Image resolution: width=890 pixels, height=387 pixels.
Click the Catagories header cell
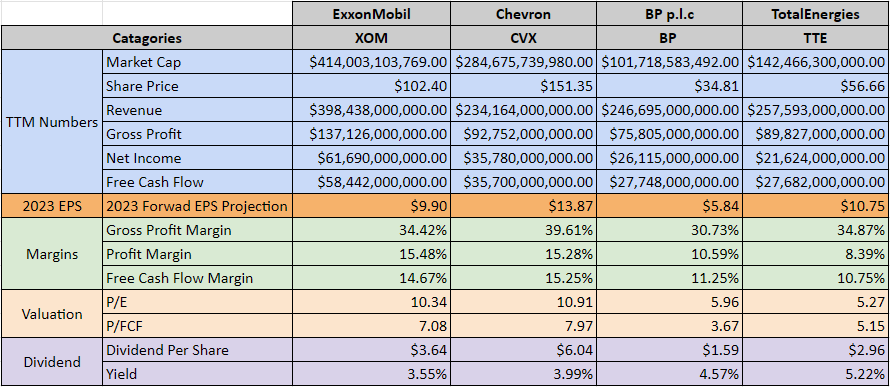tap(147, 38)
